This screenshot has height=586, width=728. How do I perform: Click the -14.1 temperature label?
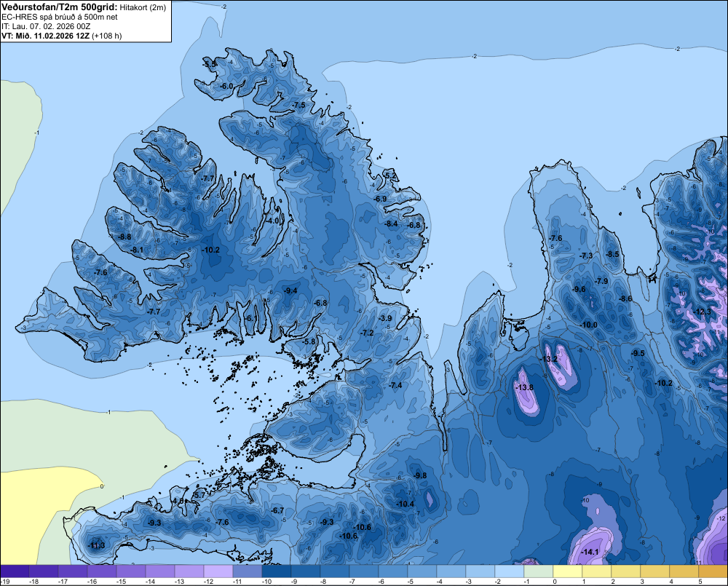click(590, 552)
